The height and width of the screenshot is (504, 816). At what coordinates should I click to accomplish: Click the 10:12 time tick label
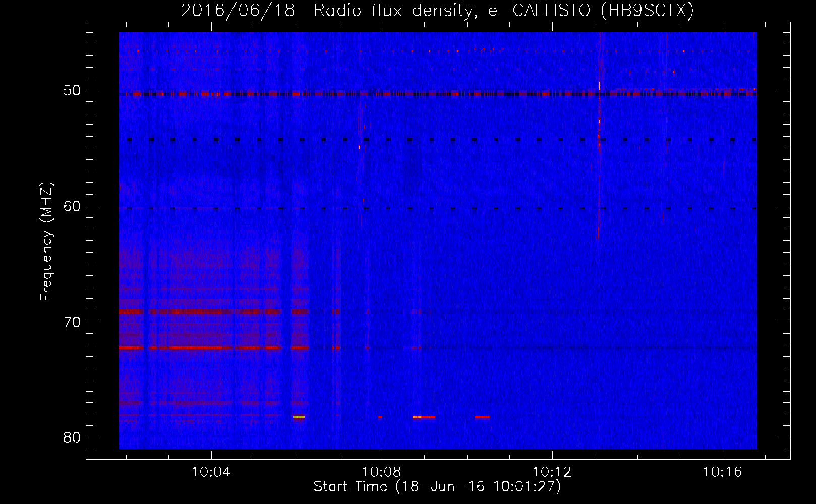552,472
